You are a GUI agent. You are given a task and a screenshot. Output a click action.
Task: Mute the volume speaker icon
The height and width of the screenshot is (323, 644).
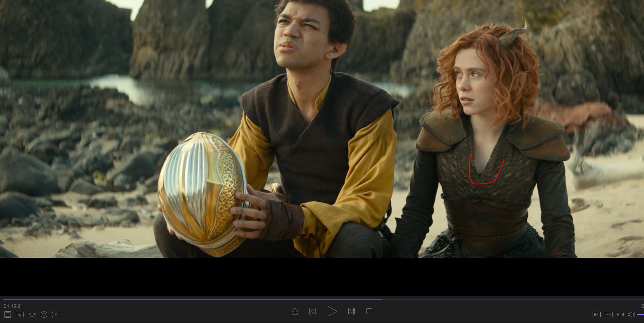(x=631, y=314)
